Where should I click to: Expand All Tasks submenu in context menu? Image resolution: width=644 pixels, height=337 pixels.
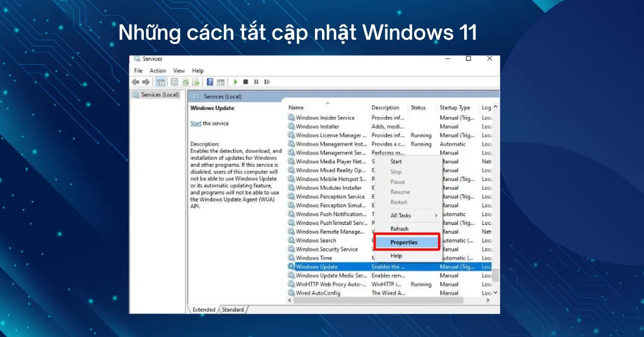[408, 216]
